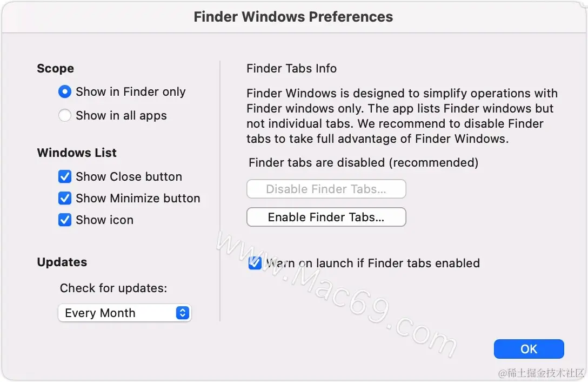Choose the Show in all apps radio button

click(64, 115)
